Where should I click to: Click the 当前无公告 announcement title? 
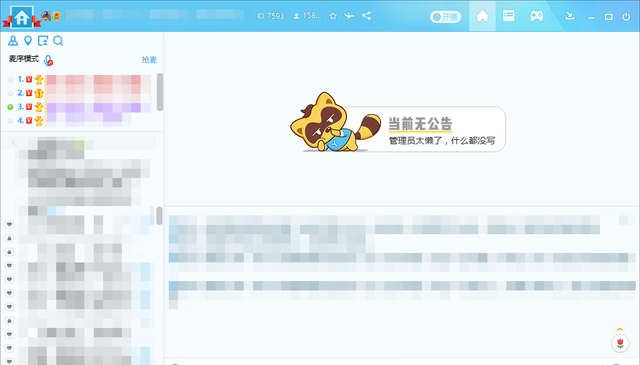coord(420,123)
